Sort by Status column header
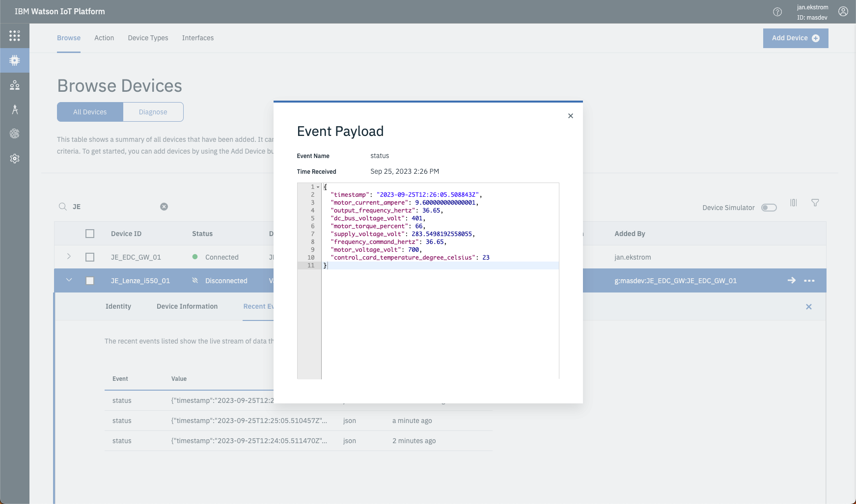Viewport: 856px width, 504px height. (202, 234)
